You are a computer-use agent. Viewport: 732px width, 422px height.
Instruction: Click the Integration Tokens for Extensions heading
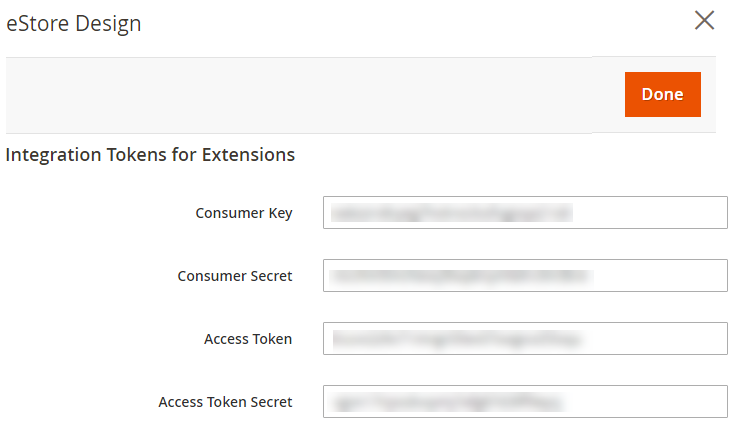[150, 155]
